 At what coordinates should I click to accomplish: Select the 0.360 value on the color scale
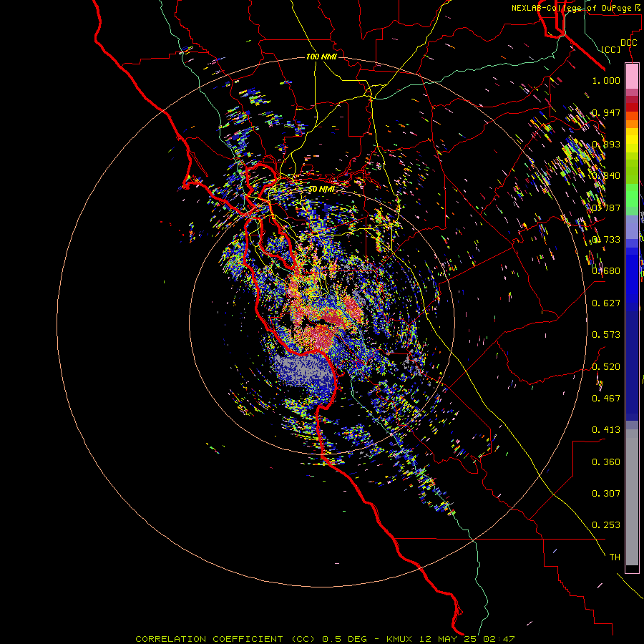(x=606, y=462)
